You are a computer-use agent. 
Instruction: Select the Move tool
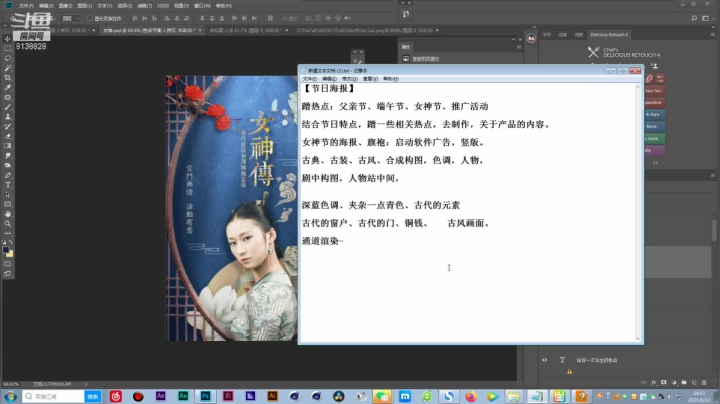pos(7,39)
